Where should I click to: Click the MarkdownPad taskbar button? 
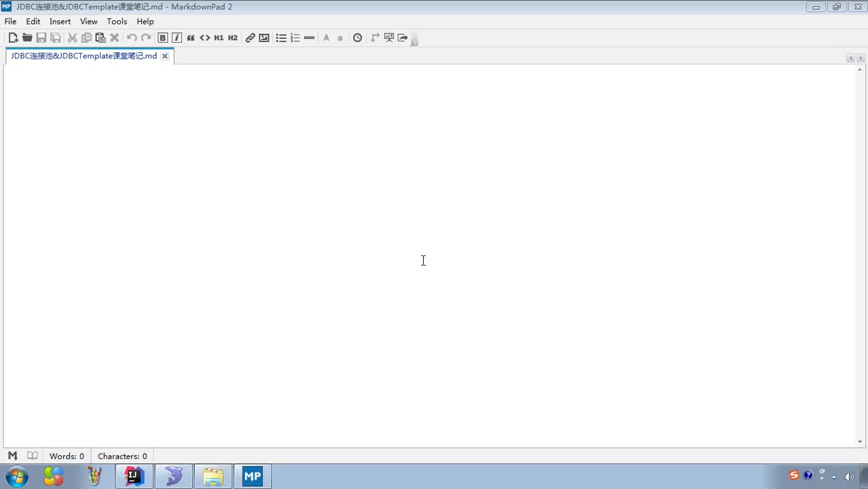pyautogui.click(x=253, y=476)
